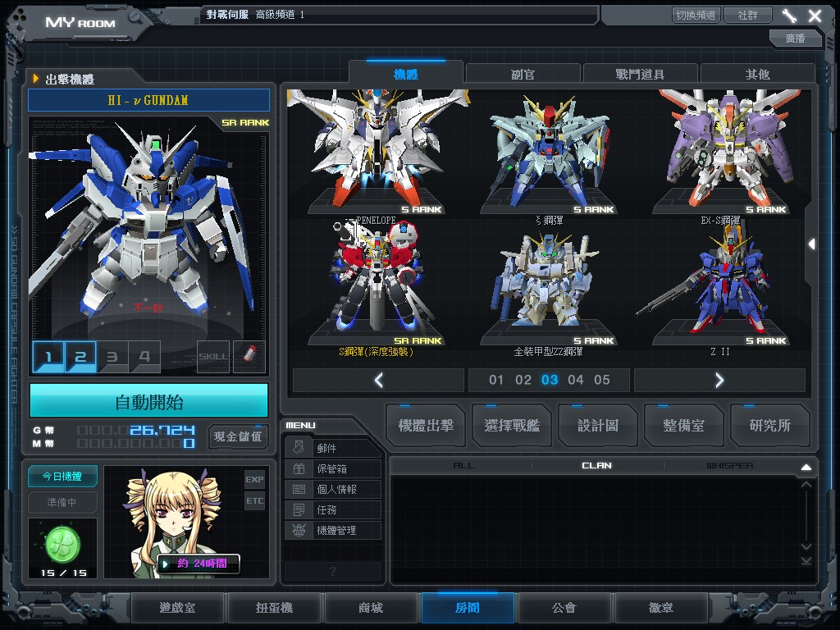Toggle unit slot 2
The image size is (840, 630).
tap(80, 357)
